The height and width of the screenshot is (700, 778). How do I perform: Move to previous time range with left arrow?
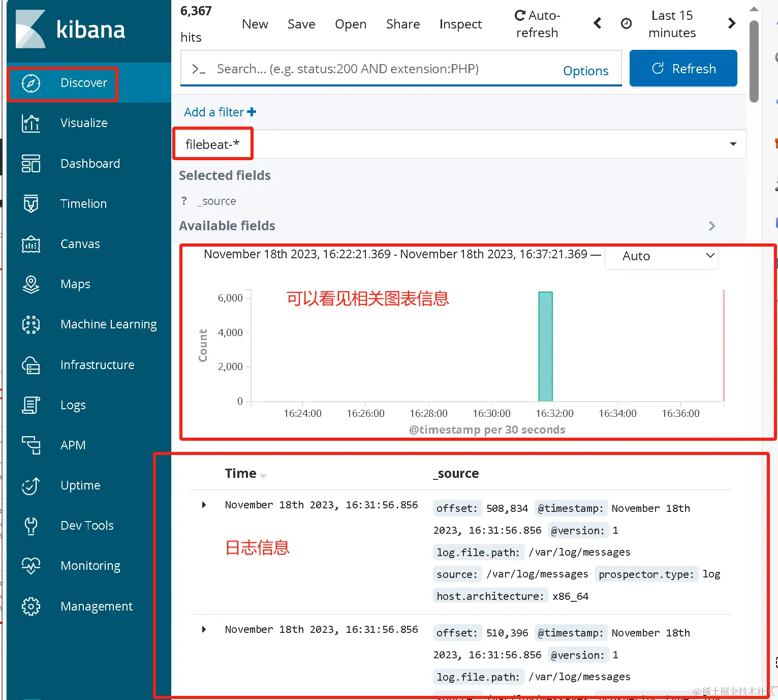[x=598, y=23]
